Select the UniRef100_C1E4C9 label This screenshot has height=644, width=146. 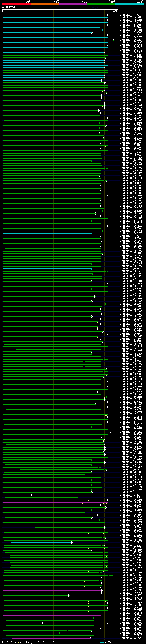point(131,263)
